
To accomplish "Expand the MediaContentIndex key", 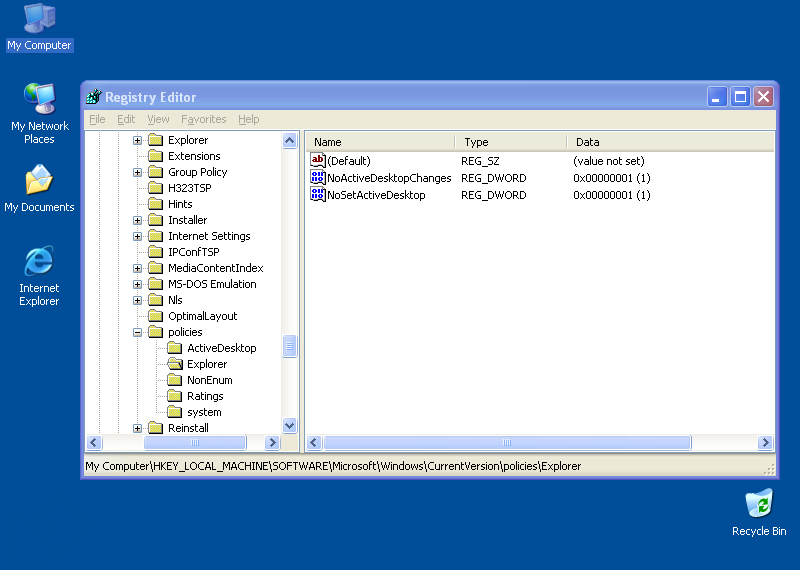I will click(137, 268).
